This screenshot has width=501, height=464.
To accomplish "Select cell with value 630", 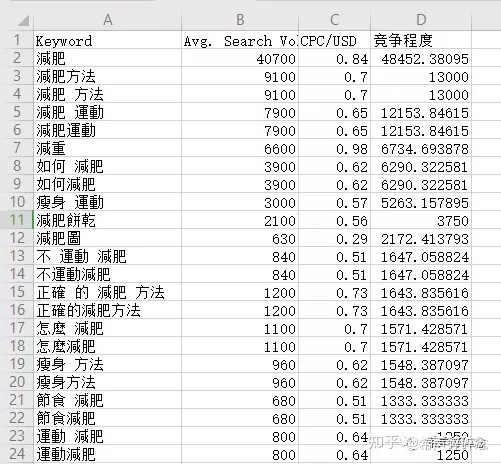I will 240,238.
